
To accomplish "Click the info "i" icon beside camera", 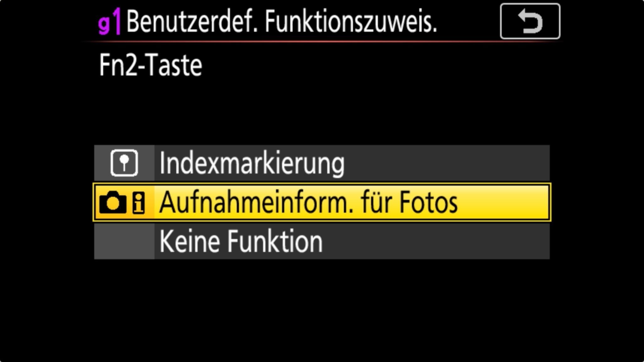I will pyautogui.click(x=139, y=203).
